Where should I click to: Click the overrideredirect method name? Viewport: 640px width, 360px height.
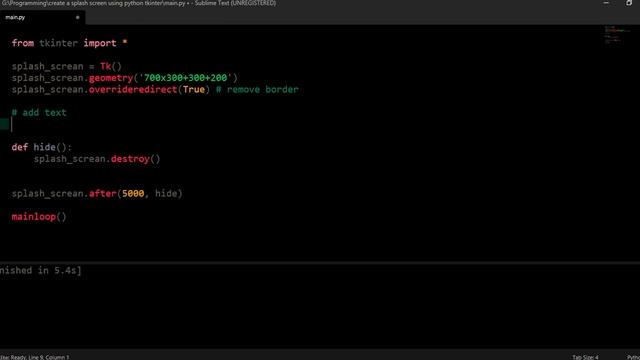[133, 89]
